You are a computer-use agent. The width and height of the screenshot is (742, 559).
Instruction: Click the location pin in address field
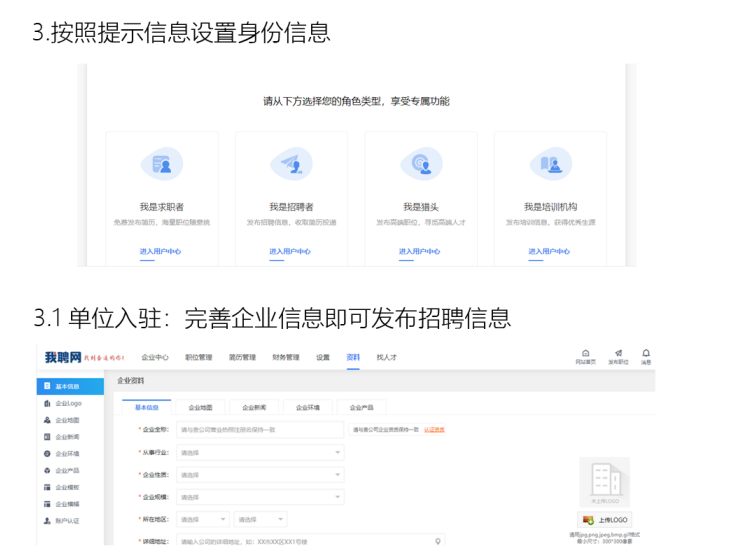click(x=437, y=542)
